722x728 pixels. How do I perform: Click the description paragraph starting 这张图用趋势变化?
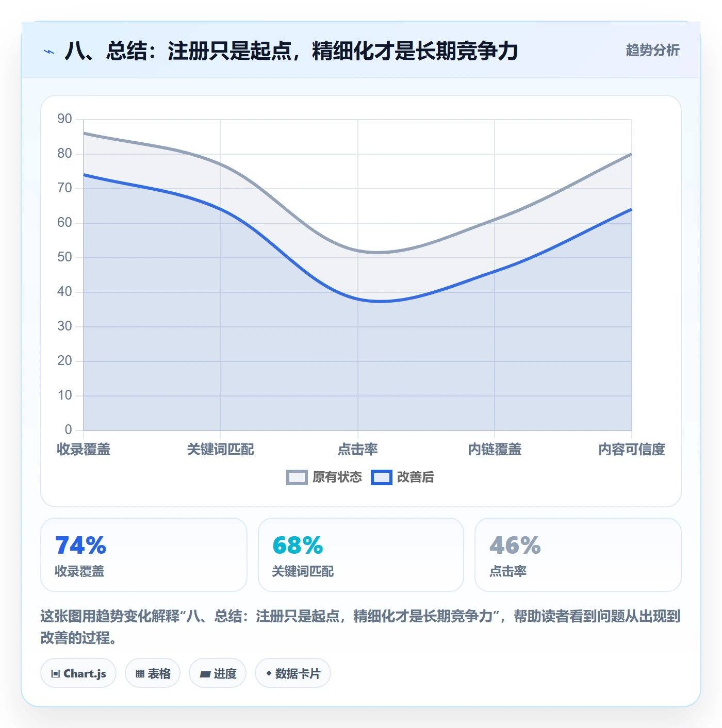[360, 627]
